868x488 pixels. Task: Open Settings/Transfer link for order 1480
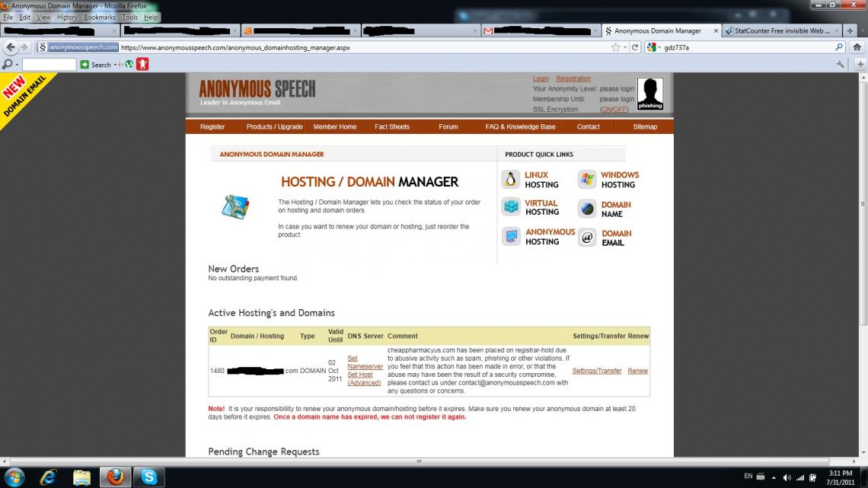click(x=597, y=371)
